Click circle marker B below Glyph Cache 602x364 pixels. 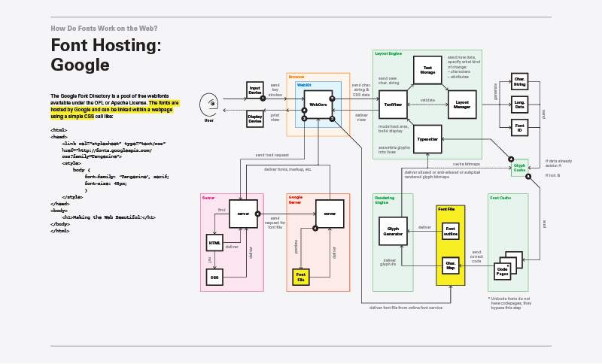[528, 177]
